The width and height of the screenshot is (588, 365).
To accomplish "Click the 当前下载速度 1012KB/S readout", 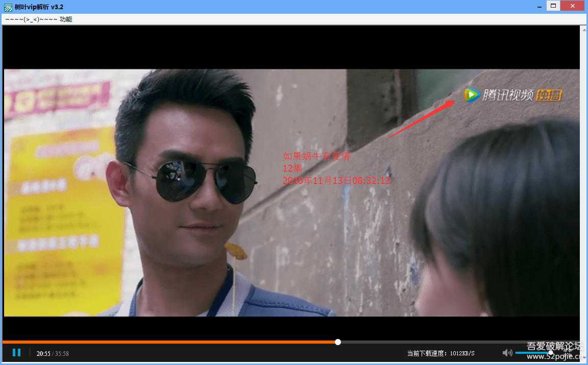I will point(441,353).
